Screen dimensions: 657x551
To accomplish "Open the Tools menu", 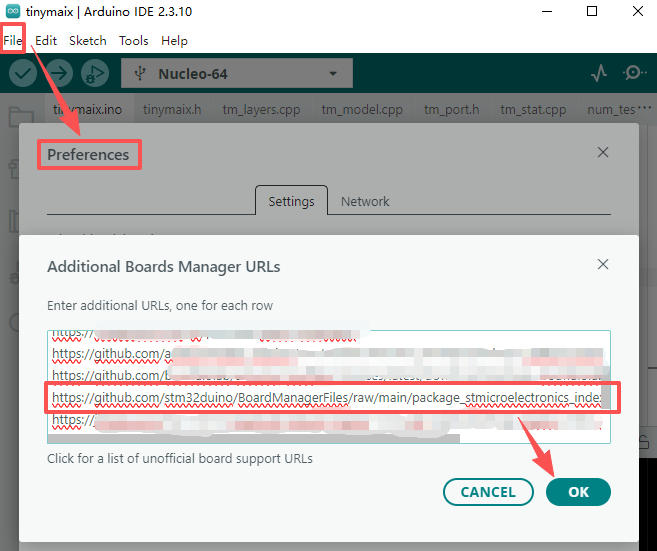I will (134, 41).
